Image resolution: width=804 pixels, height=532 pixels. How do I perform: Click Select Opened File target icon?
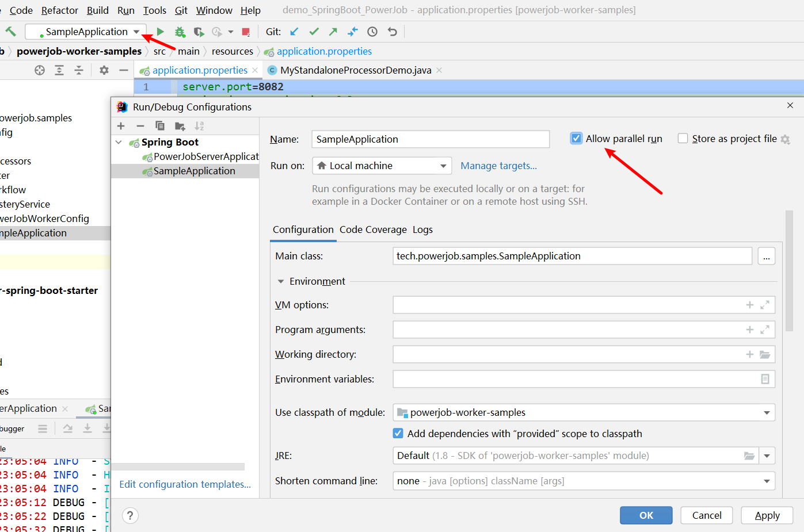40,70
